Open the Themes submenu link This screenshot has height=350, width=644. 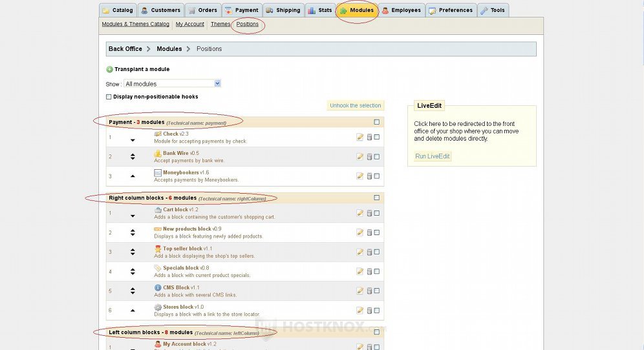[x=220, y=24]
